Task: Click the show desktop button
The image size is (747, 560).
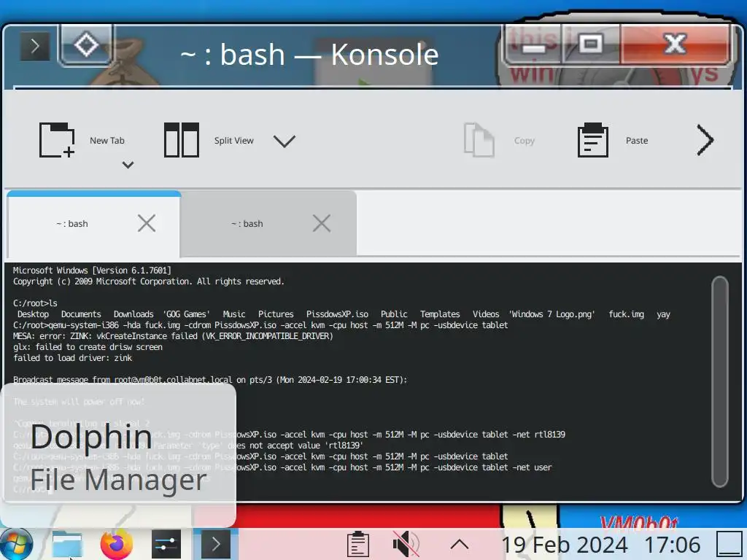Action: [x=729, y=544]
